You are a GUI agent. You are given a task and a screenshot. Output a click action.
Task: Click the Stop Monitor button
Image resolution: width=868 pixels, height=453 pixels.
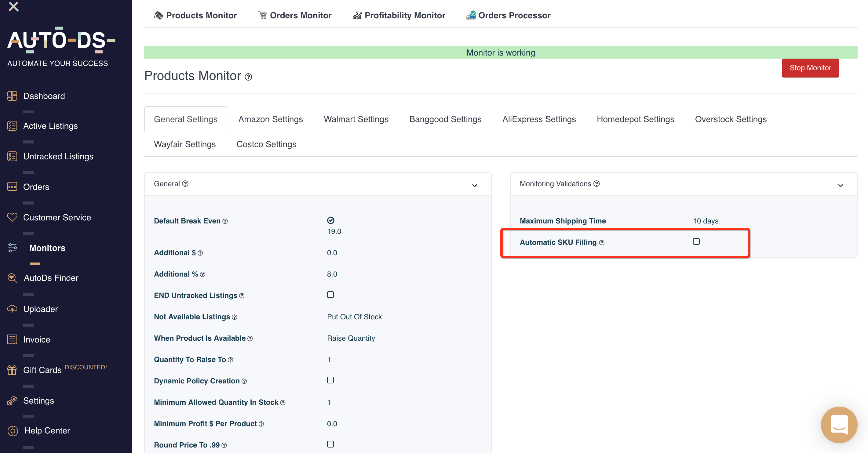coord(810,68)
